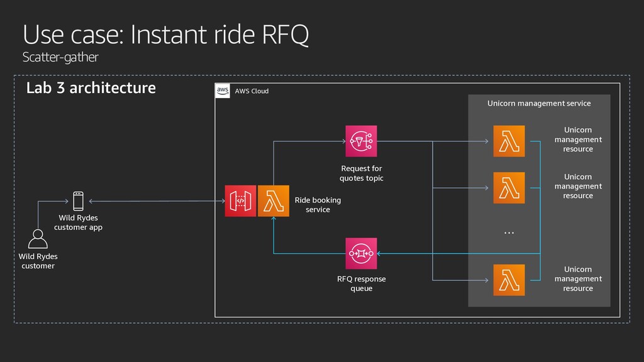Viewport: 644px width, 362px height.
Task: Click the 'Lab 3 architecture' heading
Action: click(91, 88)
